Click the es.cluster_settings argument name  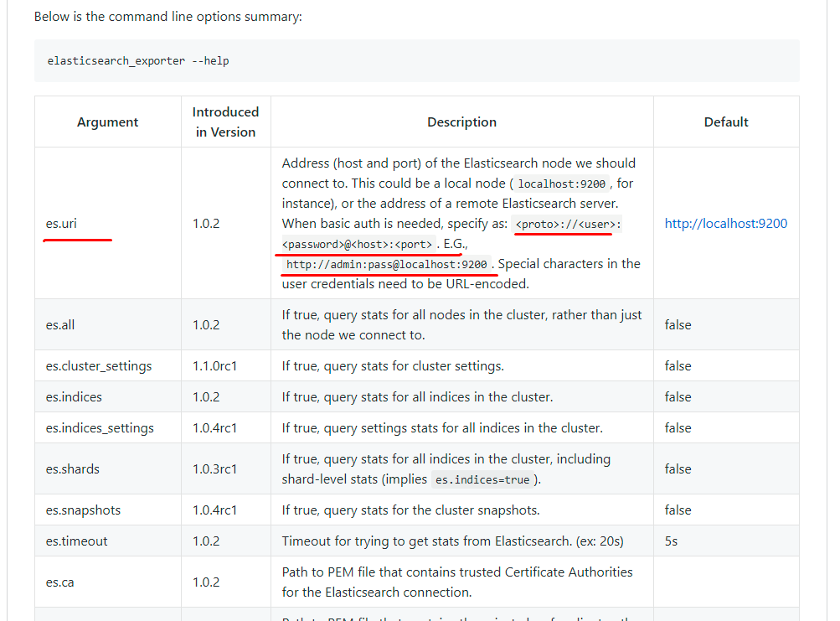[x=99, y=366]
